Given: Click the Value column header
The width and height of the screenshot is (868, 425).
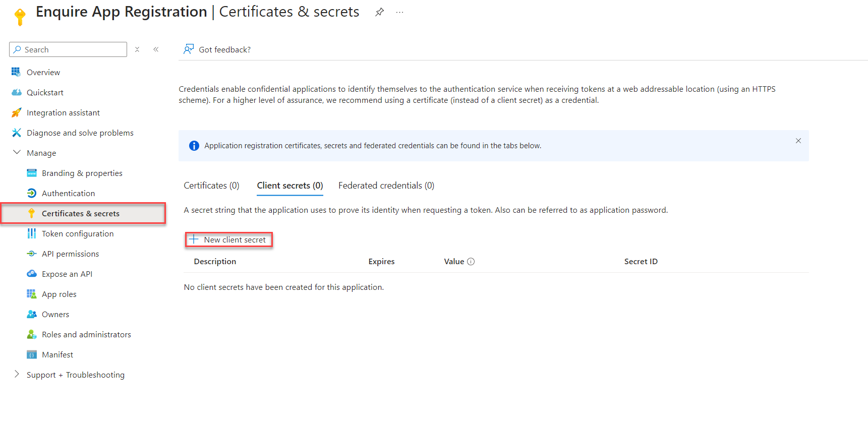Looking at the screenshot, I should (x=454, y=262).
